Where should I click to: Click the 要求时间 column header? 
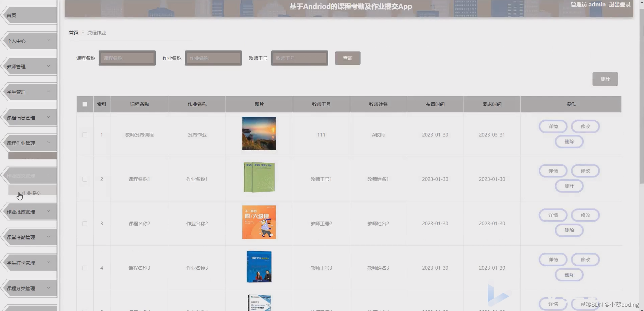point(492,104)
